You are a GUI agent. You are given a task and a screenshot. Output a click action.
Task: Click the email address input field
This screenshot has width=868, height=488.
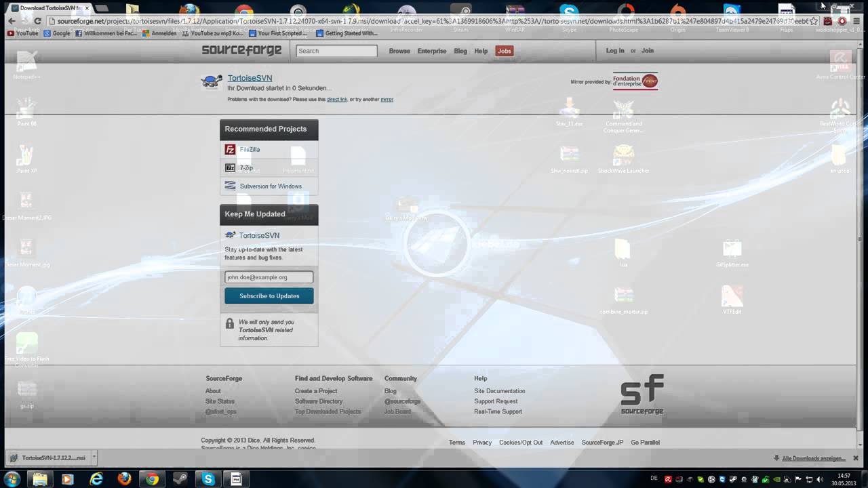[x=269, y=277]
